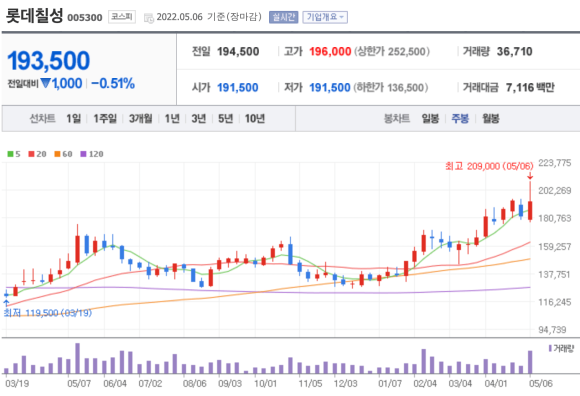The image size is (580, 396).
Task: Click the 10/01 date axis label
Action: coord(265,383)
